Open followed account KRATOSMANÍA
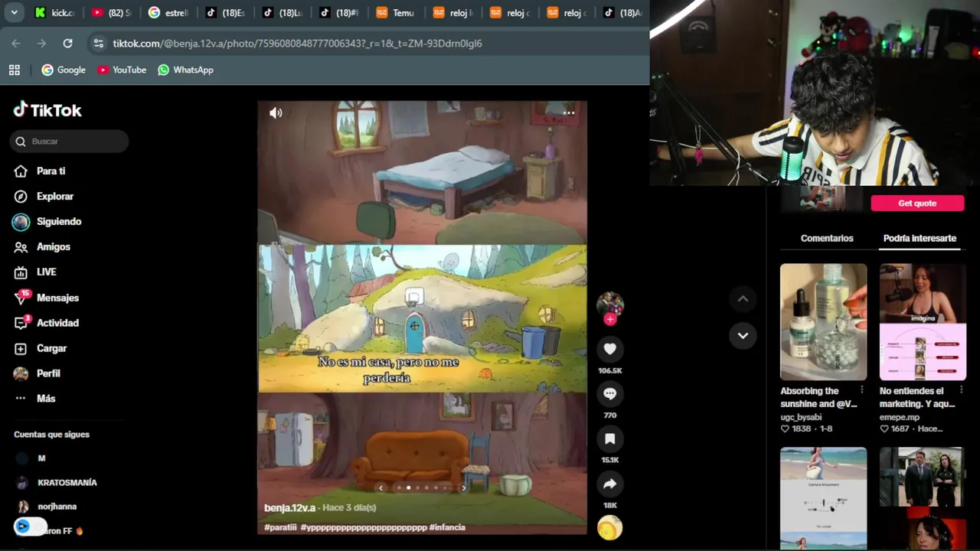Viewport: 980px width, 551px height. [x=67, y=483]
